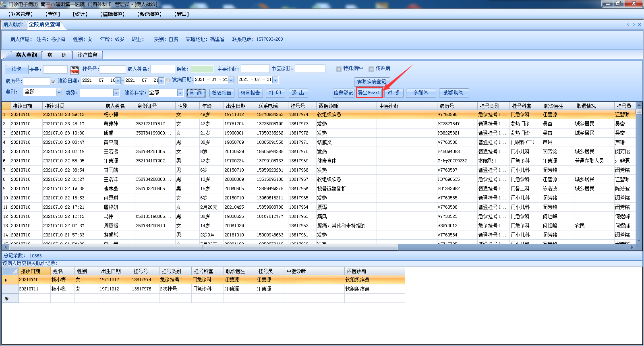Click the 食源疾病登记 button
Viewport: 644px width, 346px height.
pyautogui.click(x=372, y=82)
